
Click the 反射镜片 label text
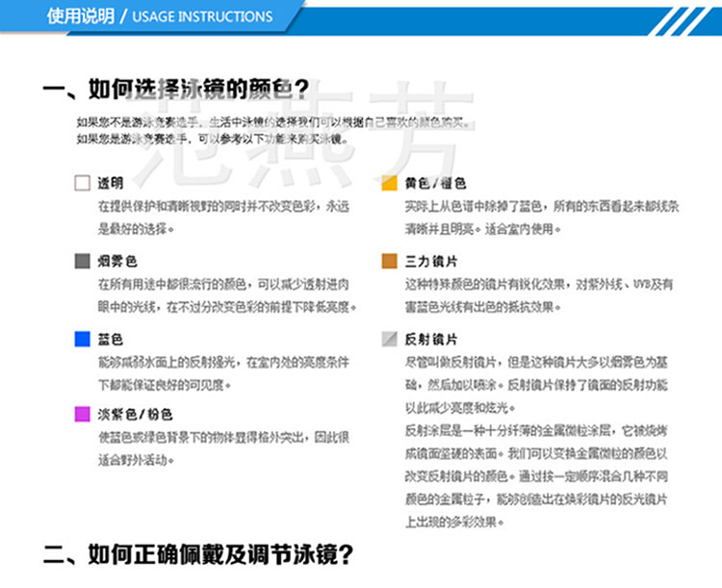(431, 340)
